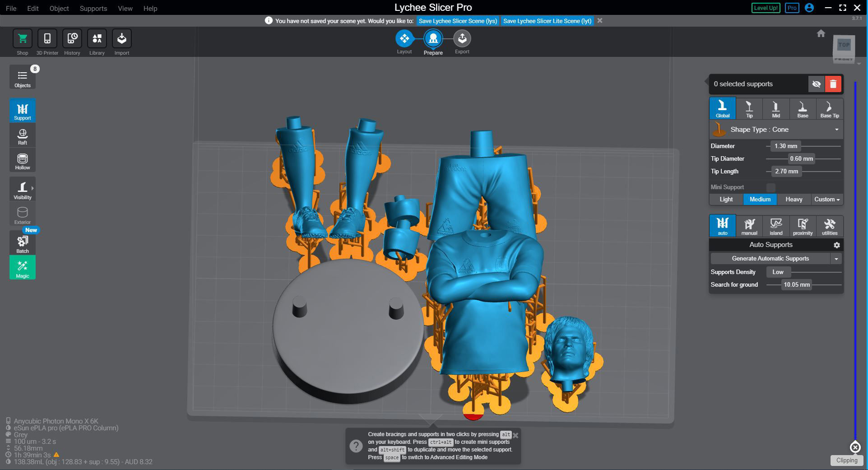
Task: Open the Help menu
Action: pos(150,9)
